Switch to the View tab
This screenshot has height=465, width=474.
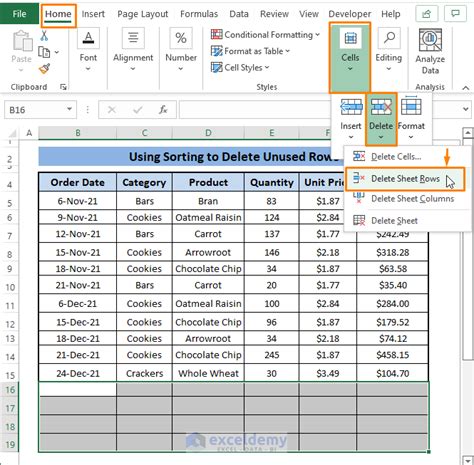pos(309,14)
